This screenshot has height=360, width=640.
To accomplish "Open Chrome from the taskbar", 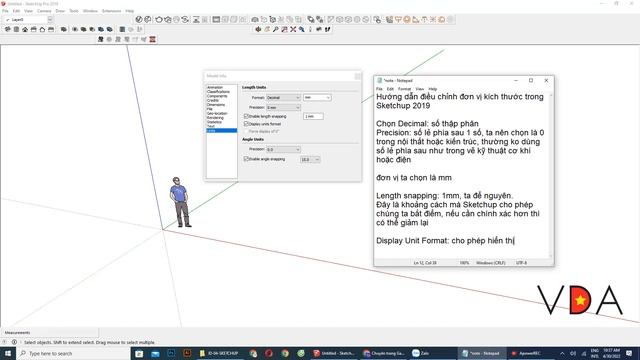I will click(x=285, y=353).
